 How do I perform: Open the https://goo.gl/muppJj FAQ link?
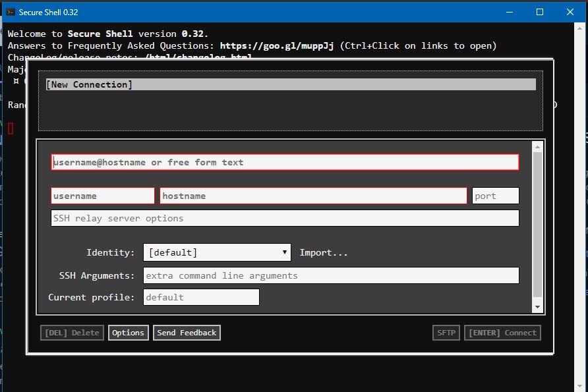click(x=276, y=45)
